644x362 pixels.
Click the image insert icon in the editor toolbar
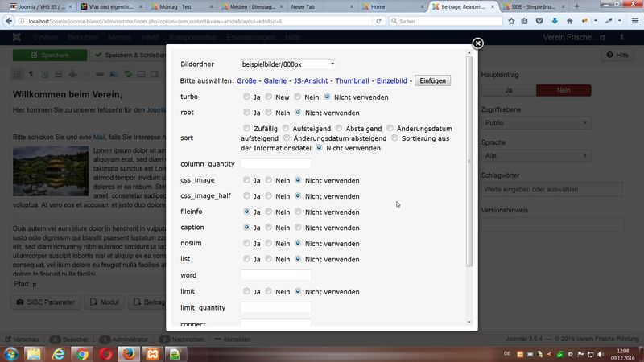(114, 74)
